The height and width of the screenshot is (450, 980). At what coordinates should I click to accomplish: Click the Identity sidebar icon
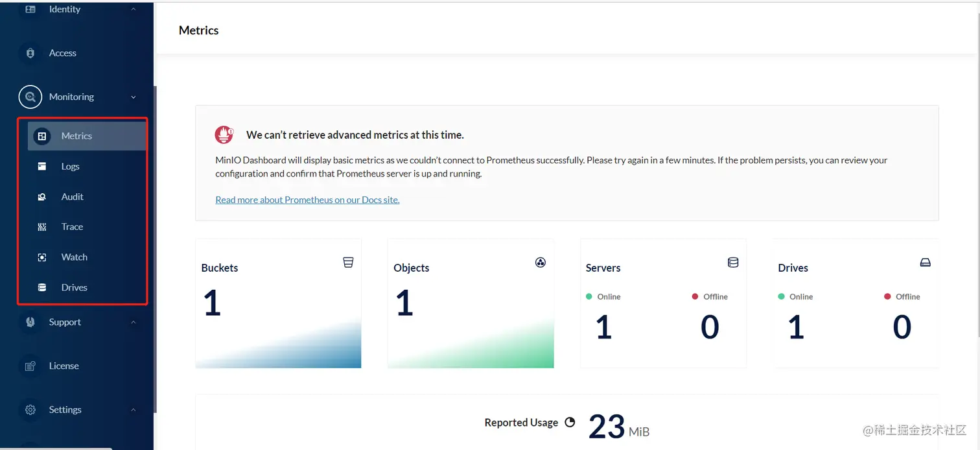point(30,10)
